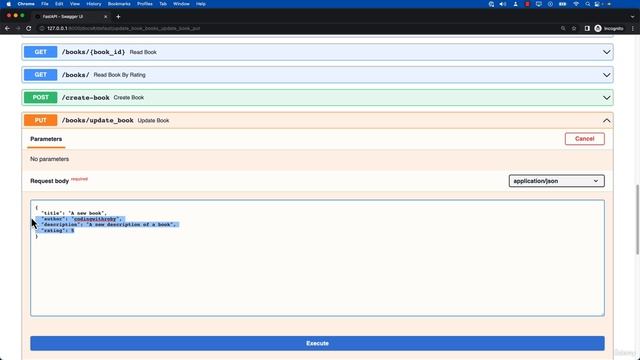Click the site info icon before 127.0.0.1

pos(42,29)
